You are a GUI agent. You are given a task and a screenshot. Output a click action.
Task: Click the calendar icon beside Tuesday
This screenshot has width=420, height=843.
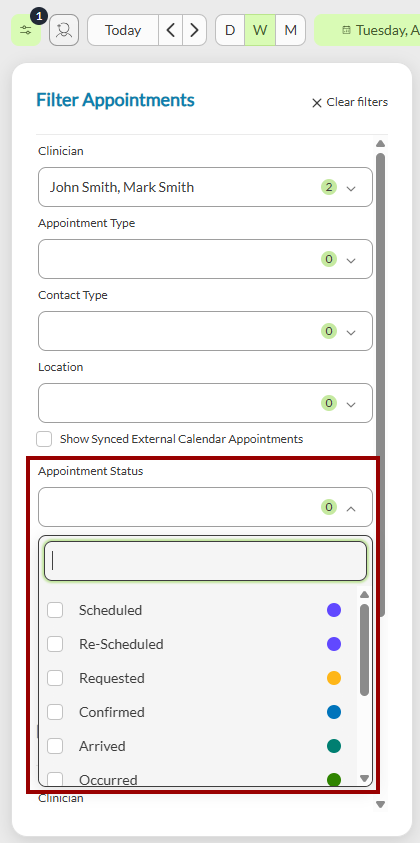[347, 30]
